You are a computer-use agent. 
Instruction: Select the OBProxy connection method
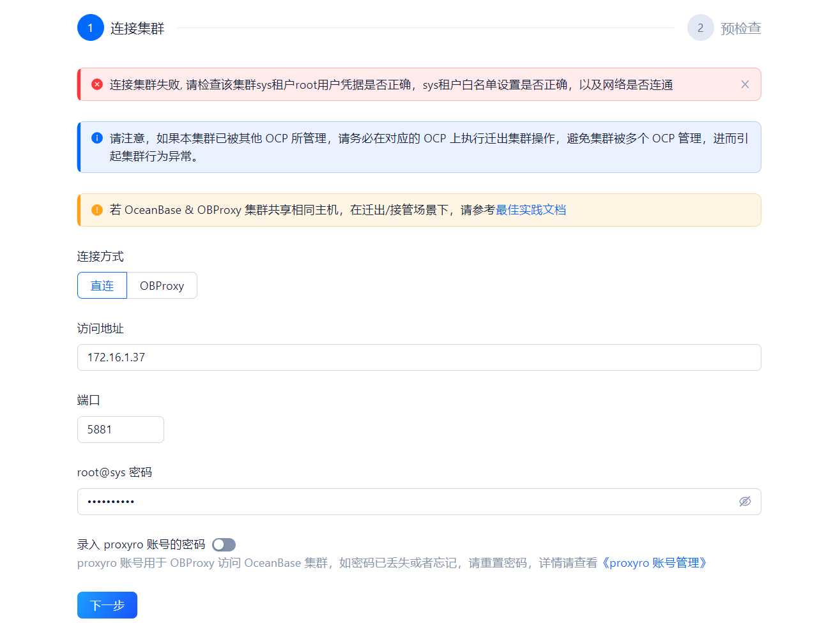[162, 285]
